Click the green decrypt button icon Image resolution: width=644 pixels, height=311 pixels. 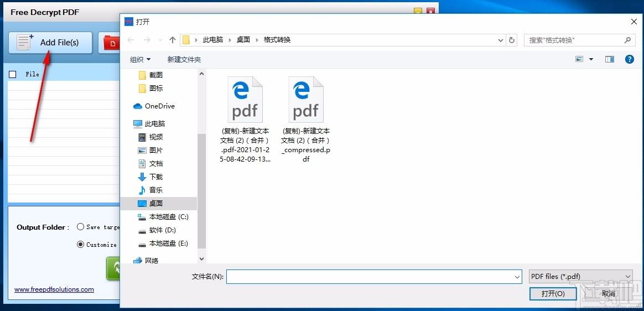pos(113,269)
